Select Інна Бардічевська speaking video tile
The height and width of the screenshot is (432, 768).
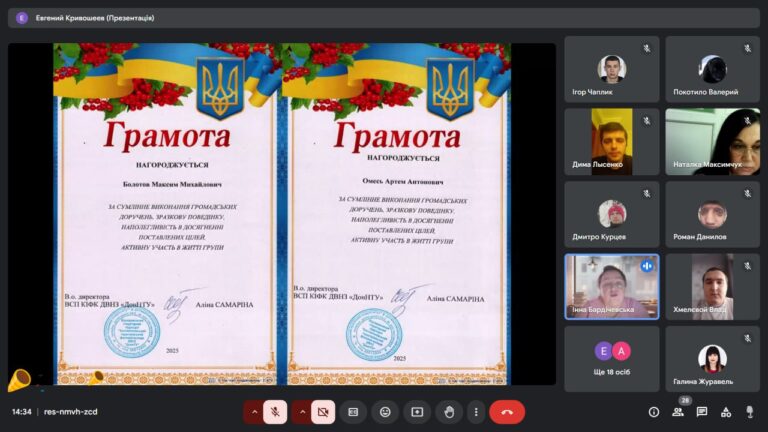click(x=612, y=287)
